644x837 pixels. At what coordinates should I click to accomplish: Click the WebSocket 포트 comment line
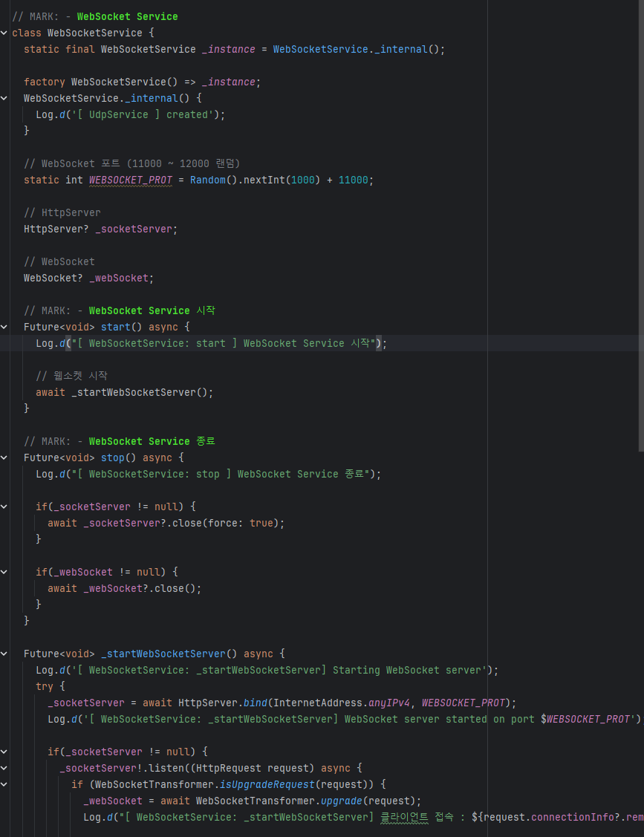132,163
